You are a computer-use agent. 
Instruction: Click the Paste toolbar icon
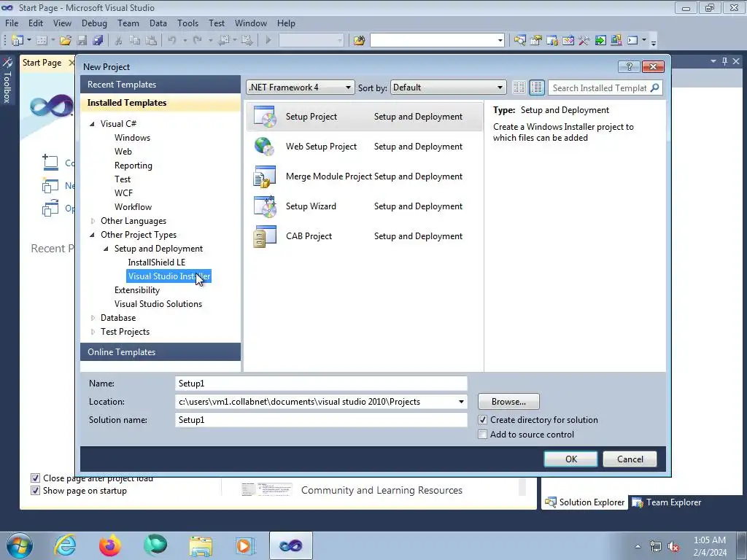click(151, 41)
